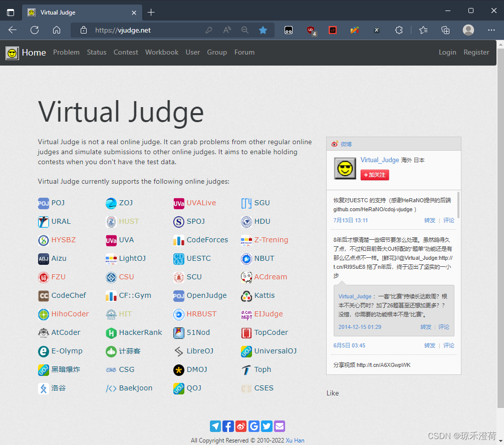Open the browser profile avatar menu
Image resolution: width=504 pixels, height=445 pixels.
pos(468,30)
